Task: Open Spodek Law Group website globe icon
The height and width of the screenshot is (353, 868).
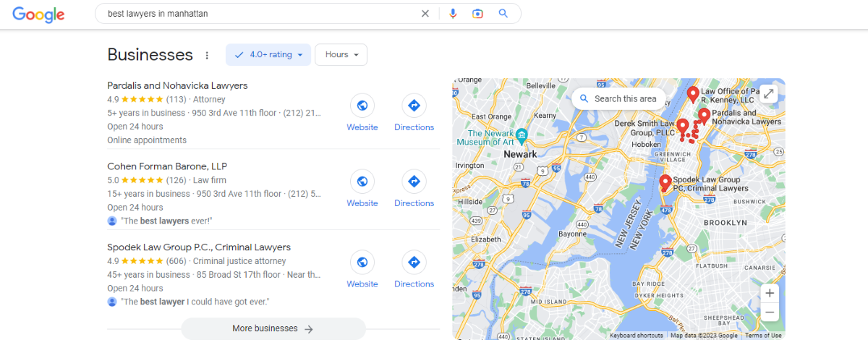Action: (x=362, y=262)
